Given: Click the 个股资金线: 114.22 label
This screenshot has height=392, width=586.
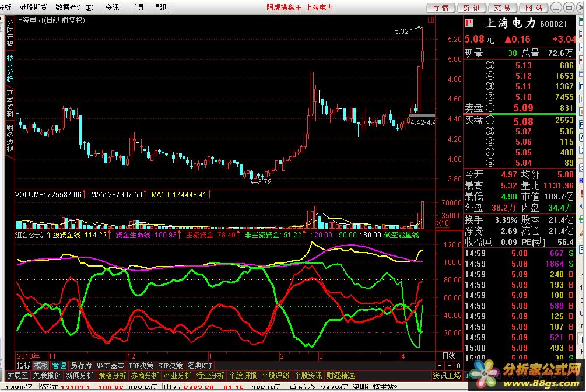Looking at the screenshot, I should [x=76, y=235].
